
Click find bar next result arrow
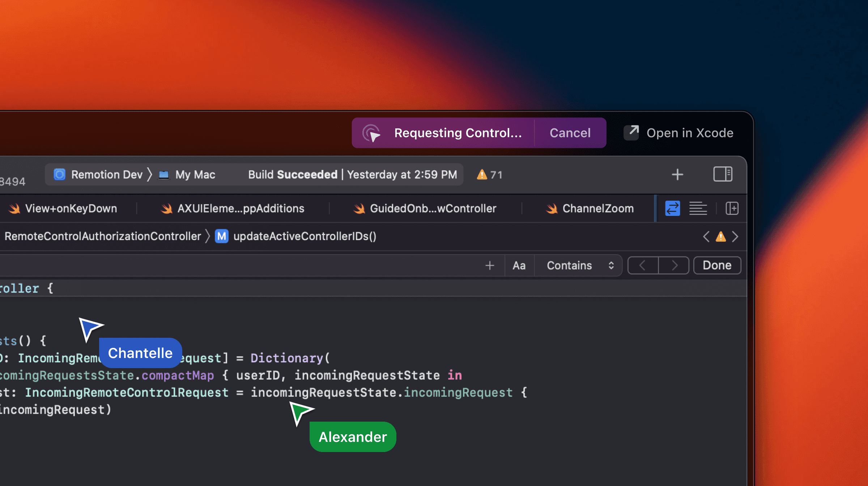click(674, 266)
